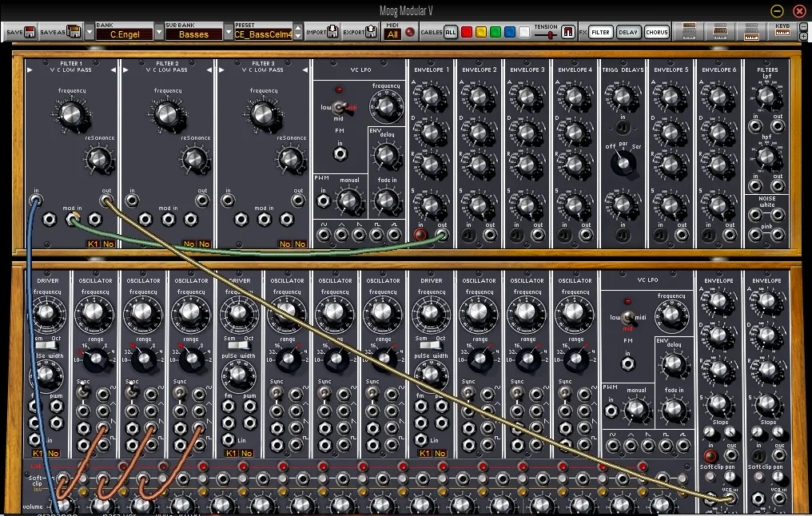
Task: Toggle the Envelope 4 'in' trigger
Action: pyautogui.click(x=564, y=235)
